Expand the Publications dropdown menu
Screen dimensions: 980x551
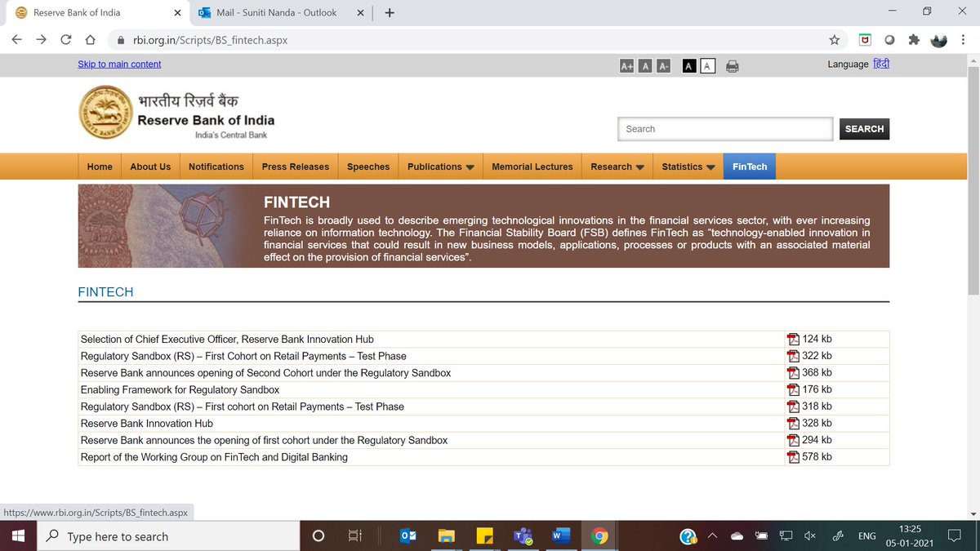[441, 167]
